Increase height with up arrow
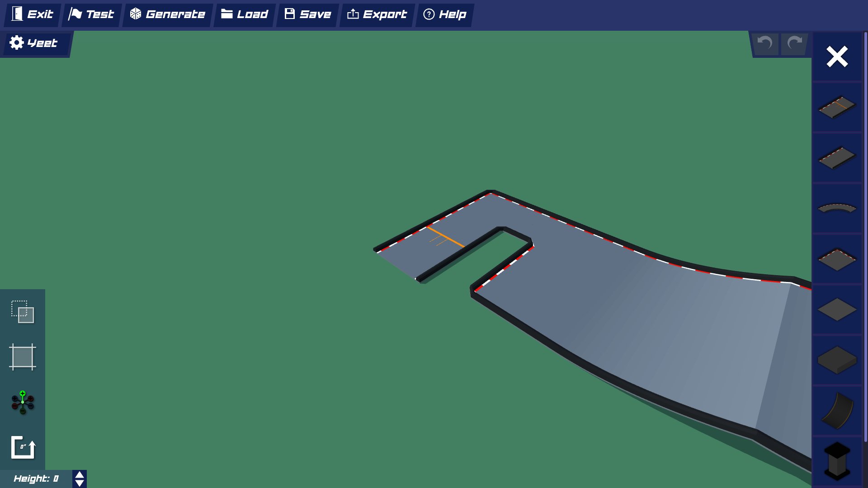Image resolution: width=868 pixels, height=488 pixels. coord(80,475)
